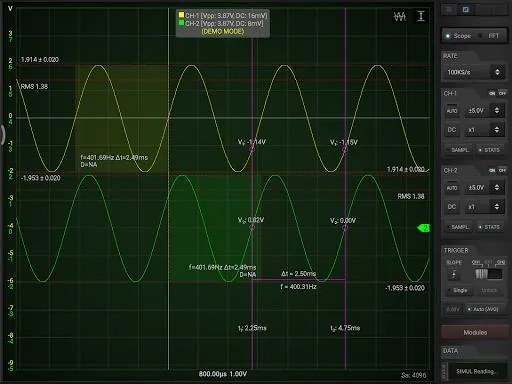Click the trigger slope edge icon

tap(454, 274)
